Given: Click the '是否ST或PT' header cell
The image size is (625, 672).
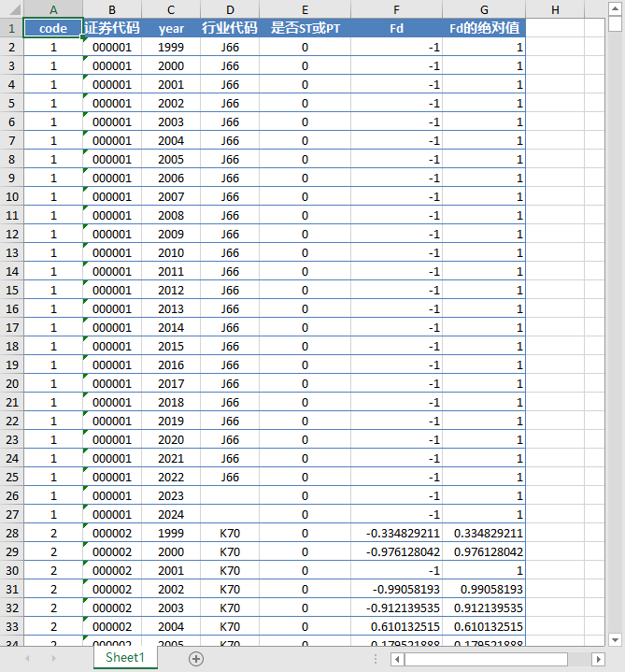Looking at the screenshot, I should [305, 28].
